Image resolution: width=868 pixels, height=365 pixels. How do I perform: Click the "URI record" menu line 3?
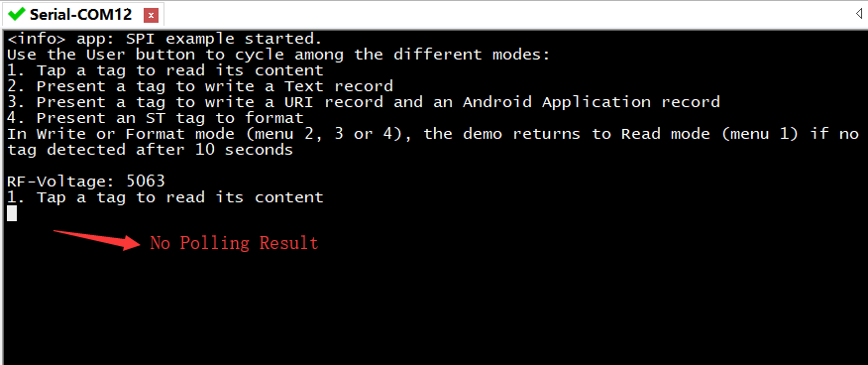tap(363, 102)
